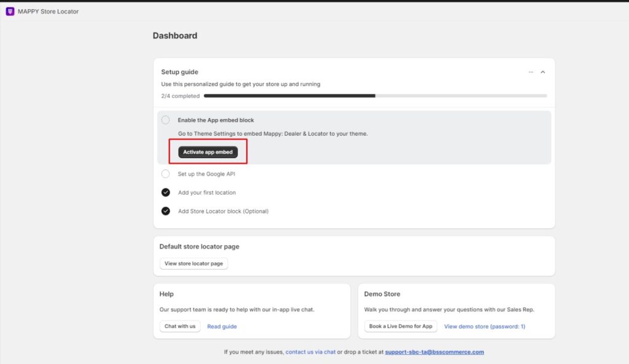The image size is (629, 364).
Task: Click the Default store locator page heading
Action: pos(200,247)
